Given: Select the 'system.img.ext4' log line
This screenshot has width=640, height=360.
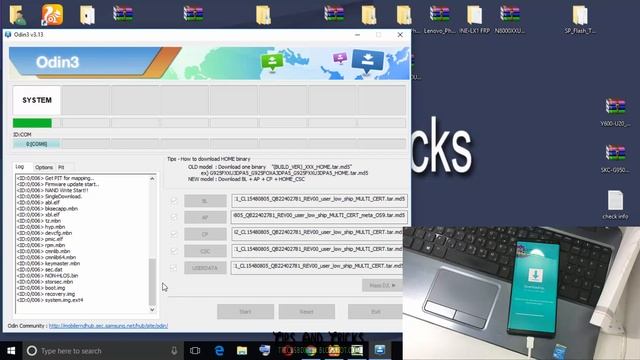Looking at the screenshot, I should [50, 300].
